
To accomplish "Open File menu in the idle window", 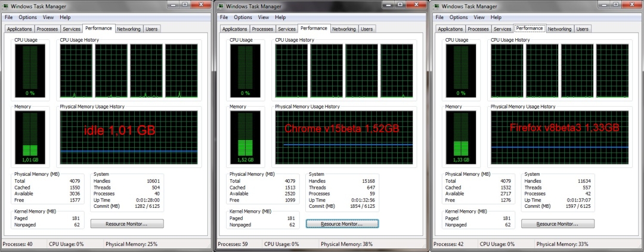I will tap(8, 17).
